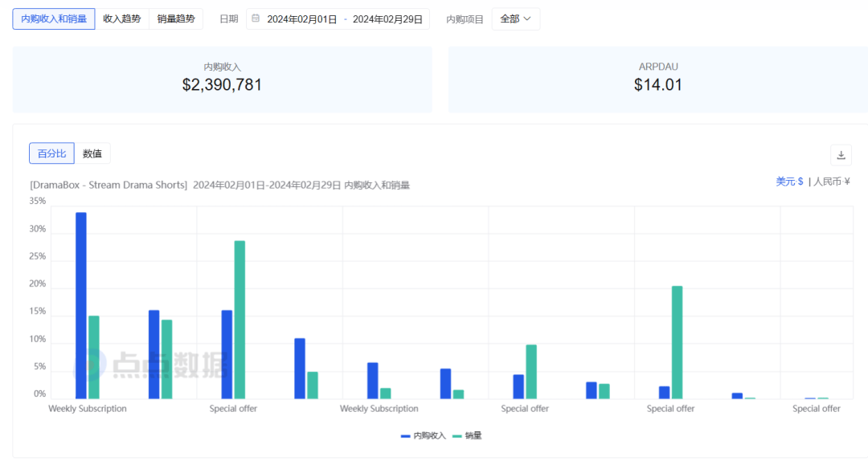This screenshot has width=868, height=461.
Task: Click the 内购收入 $2,390,781 summary card
Action: (223, 79)
